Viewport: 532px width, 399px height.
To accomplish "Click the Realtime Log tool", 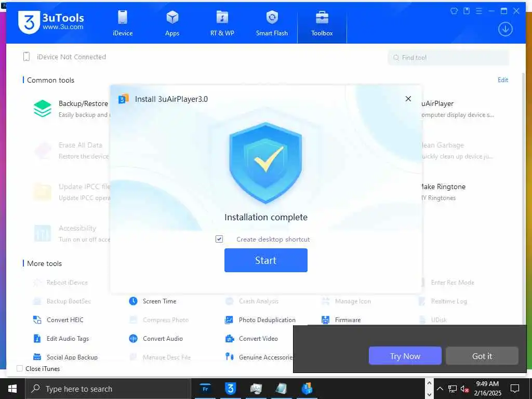I will (443, 301).
